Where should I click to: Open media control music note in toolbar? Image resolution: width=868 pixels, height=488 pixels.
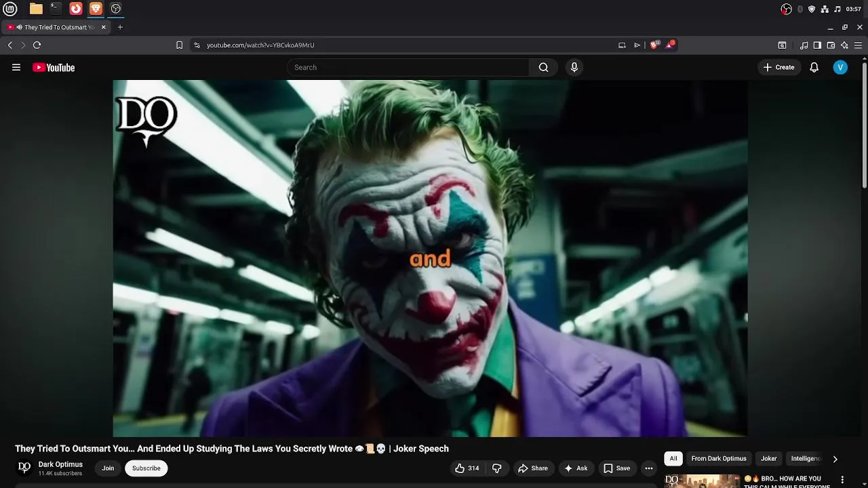pos(804,45)
